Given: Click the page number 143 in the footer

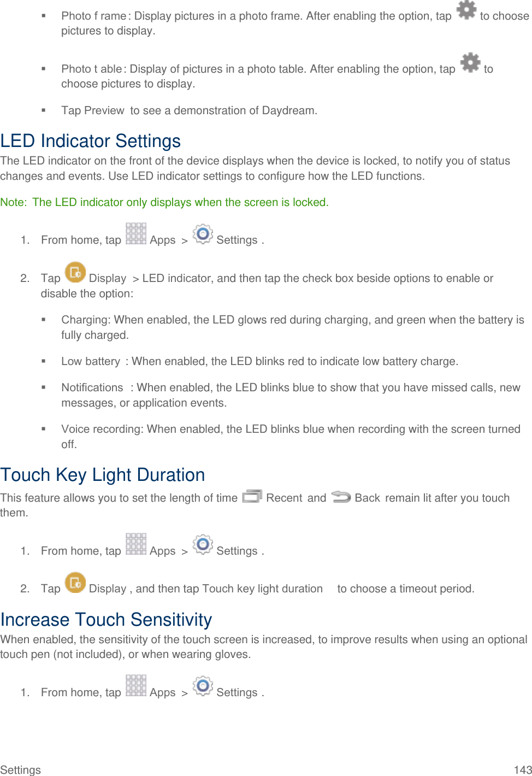Looking at the screenshot, I should pos(523,769).
